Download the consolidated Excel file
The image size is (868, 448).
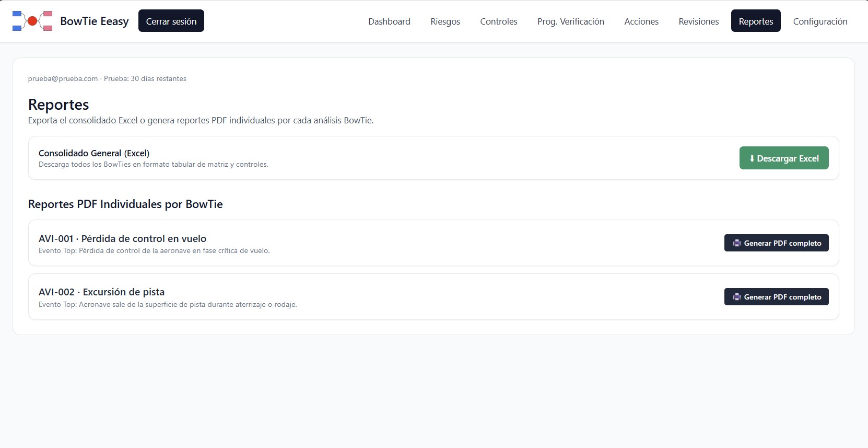pyautogui.click(x=784, y=158)
